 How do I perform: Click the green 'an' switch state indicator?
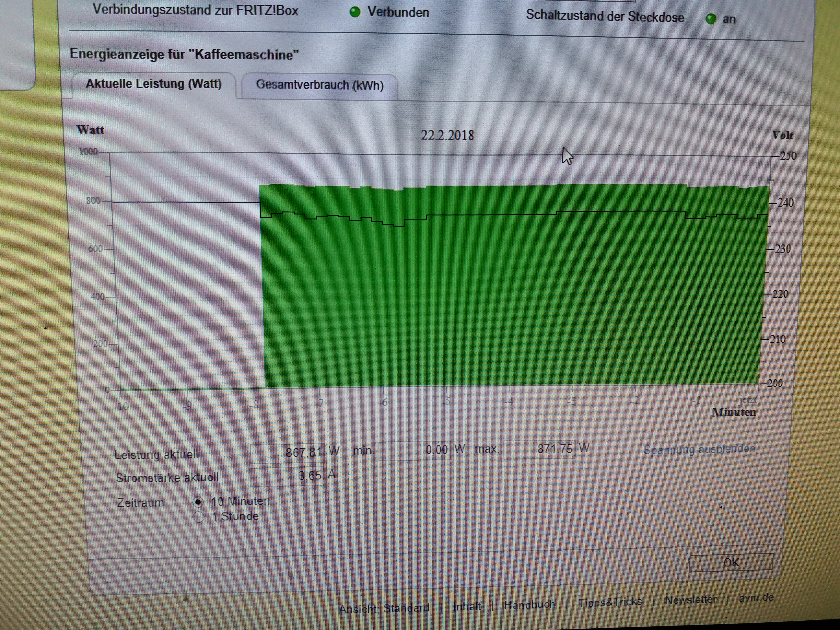711,19
